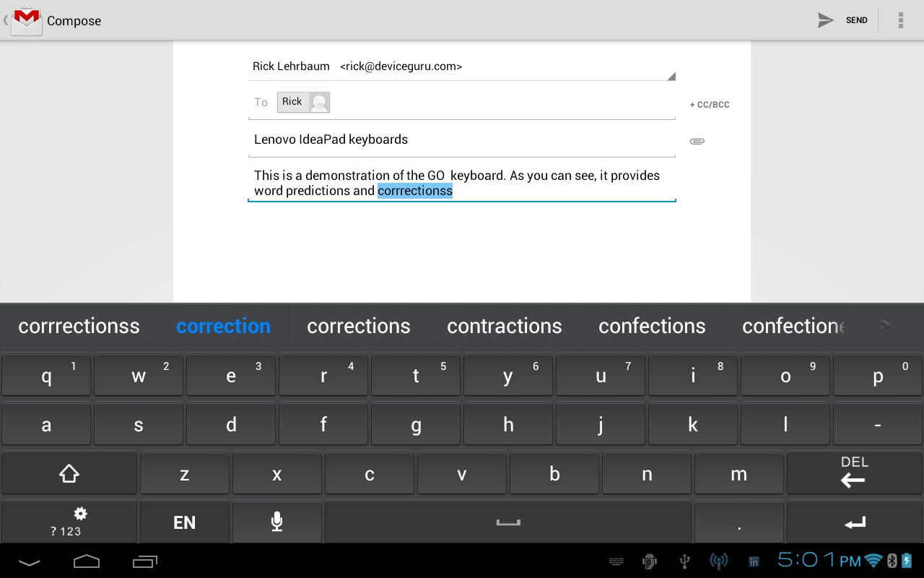
Task: Send the email with the SEND button
Action: (x=842, y=20)
